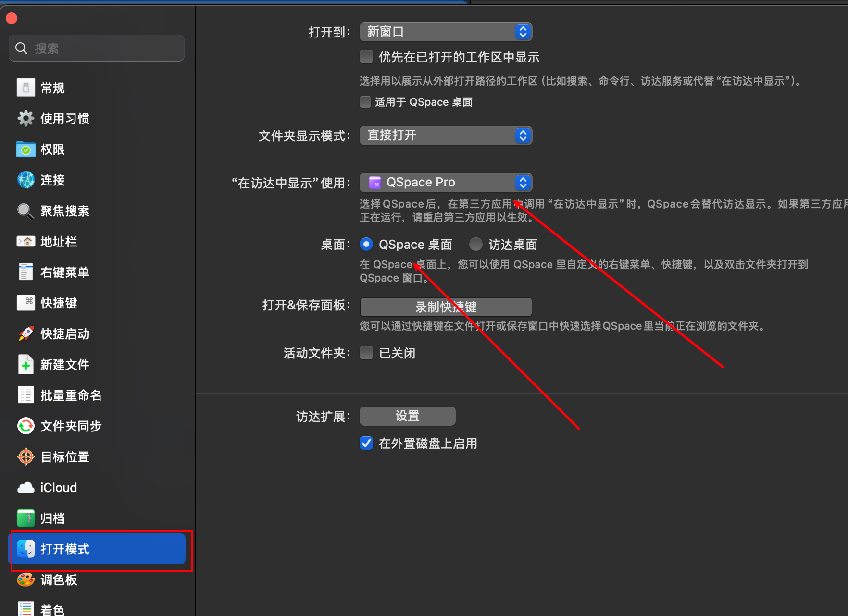
Task: Click the rocket icon for 快捷启动
Action: 26,334
